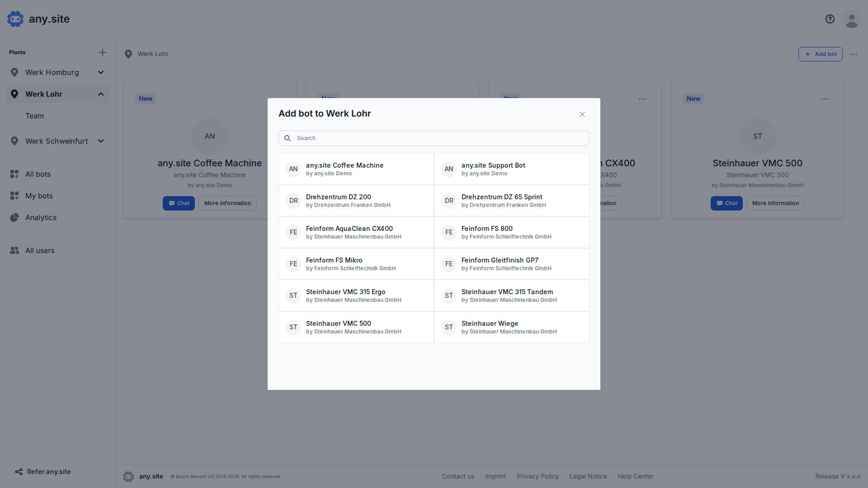868x488 pixels.
Task: Chat with any.site Coffee Machine bot
Action: [x=179, y=203]
